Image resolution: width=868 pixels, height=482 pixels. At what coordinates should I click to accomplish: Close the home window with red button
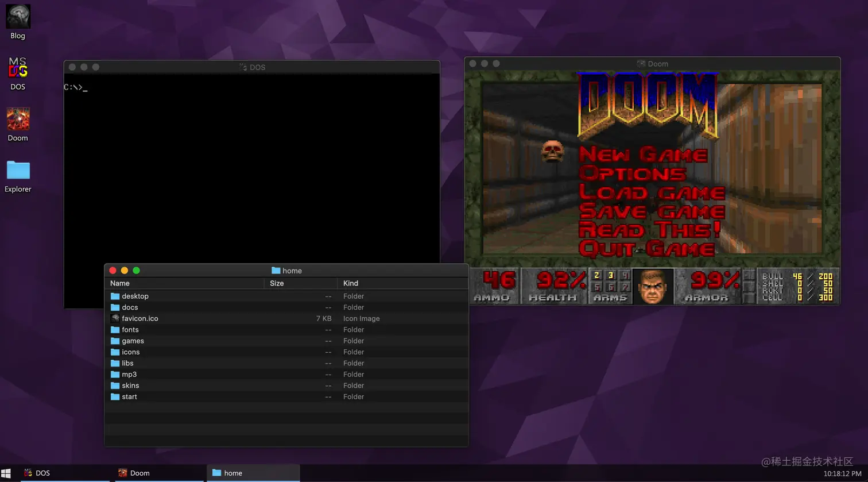click(113, 271)
